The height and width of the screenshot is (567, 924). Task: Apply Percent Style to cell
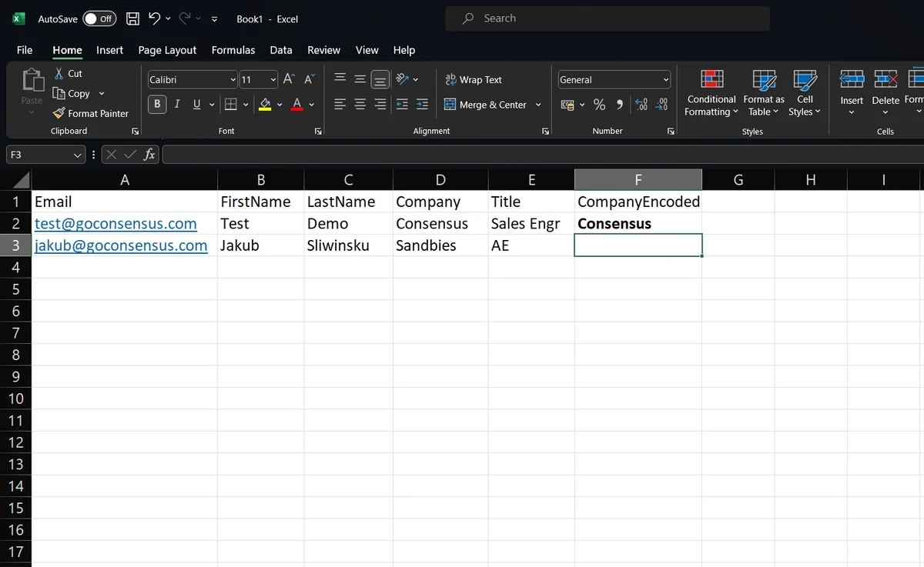599,105
